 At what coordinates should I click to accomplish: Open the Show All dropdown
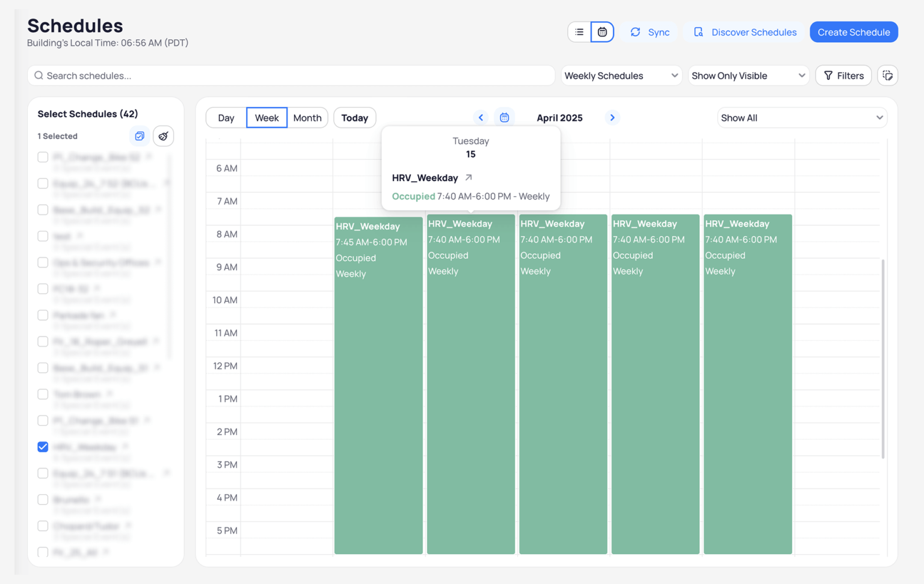(x=802, y=117)
